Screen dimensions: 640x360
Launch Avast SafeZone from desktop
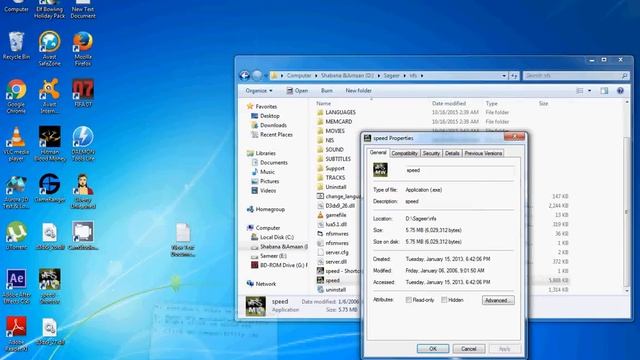(x=50, y=48)
